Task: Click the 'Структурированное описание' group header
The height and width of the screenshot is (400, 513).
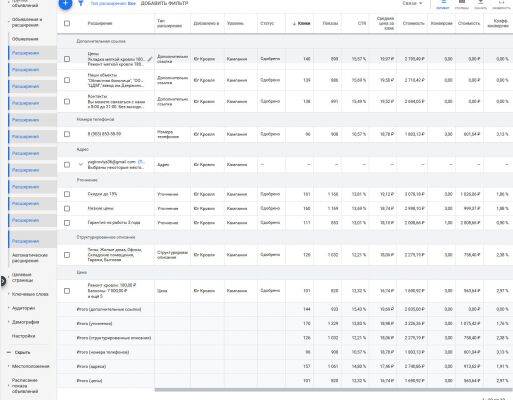Action: click(106, 237)
